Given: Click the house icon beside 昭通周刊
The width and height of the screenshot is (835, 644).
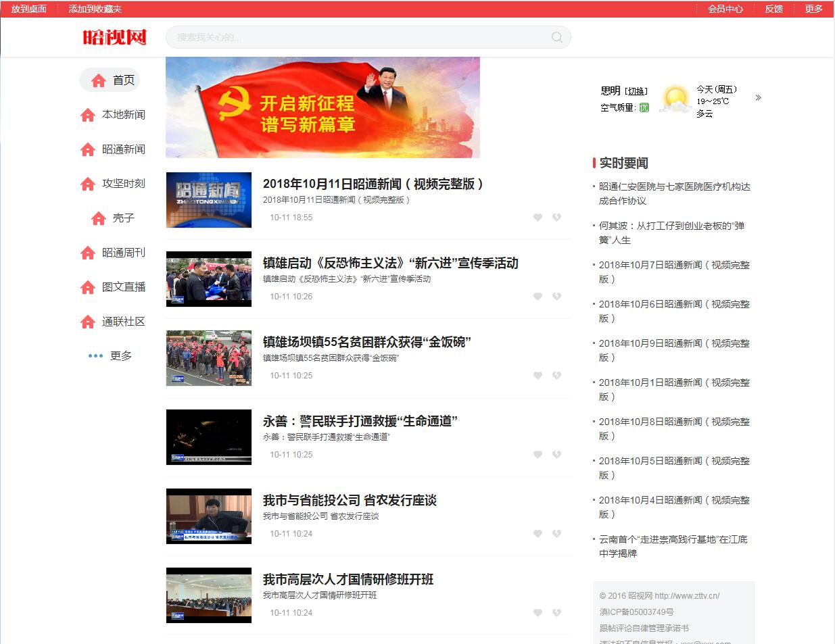Looking at the screenshot, I should coord(88,253).
